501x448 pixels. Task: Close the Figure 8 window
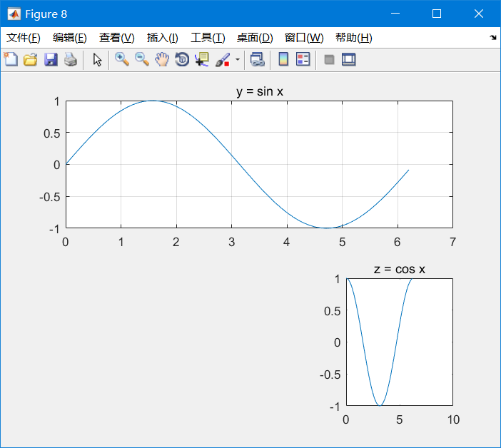point(479,14)
